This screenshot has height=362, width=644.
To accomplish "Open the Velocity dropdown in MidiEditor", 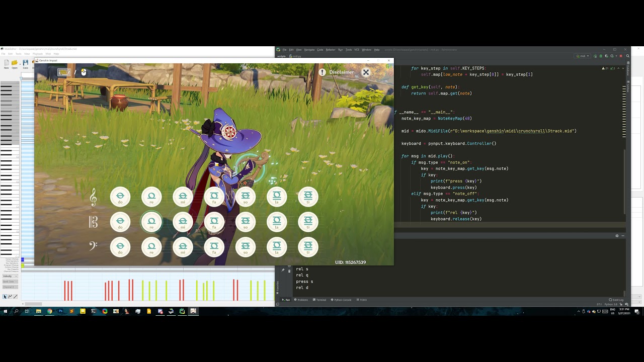I will [10, 276].
